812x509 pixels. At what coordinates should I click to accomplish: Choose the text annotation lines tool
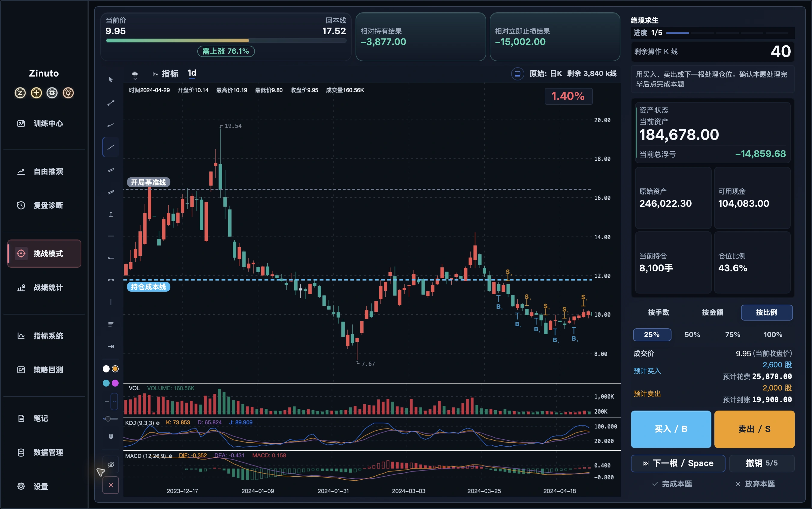(111, 324)
